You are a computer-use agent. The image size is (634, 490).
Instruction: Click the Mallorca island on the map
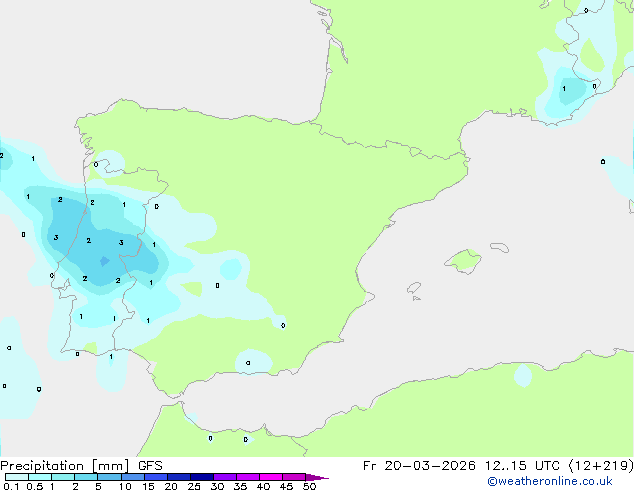(463, 261)
